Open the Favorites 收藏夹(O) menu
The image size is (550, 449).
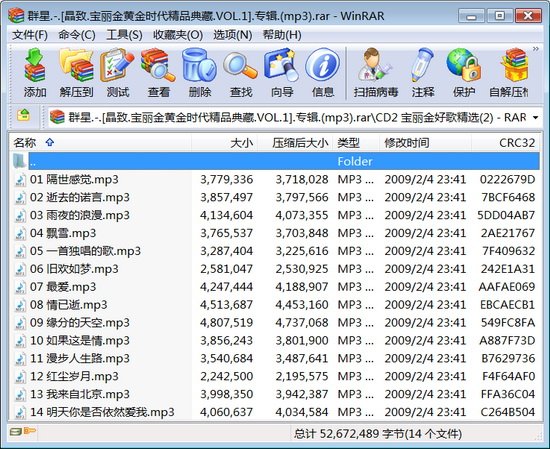pos(178,35)
